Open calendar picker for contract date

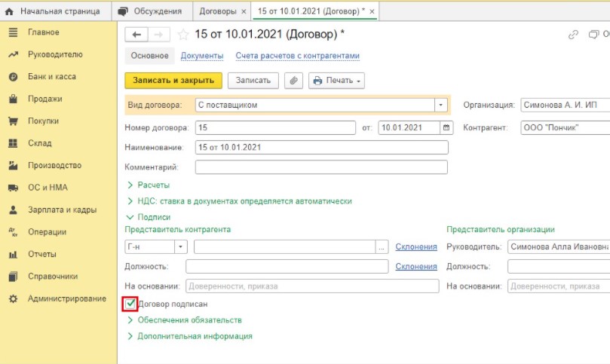(x=446, y=127)
